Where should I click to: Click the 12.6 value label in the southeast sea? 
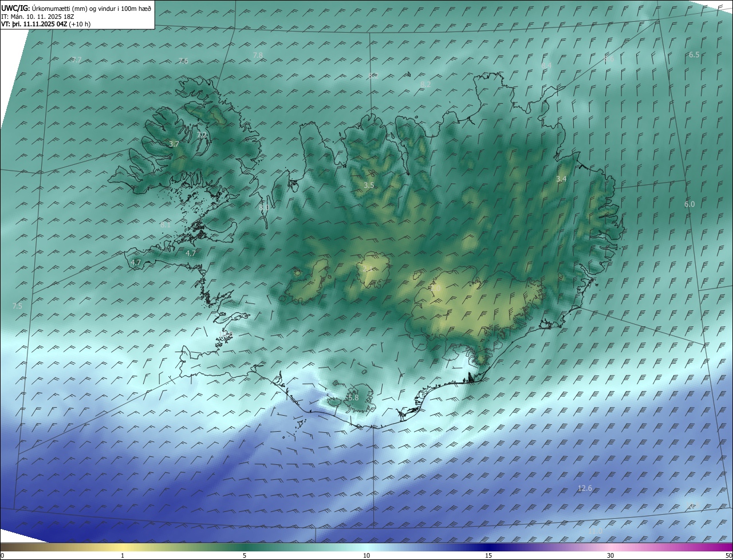pos(585,488)
